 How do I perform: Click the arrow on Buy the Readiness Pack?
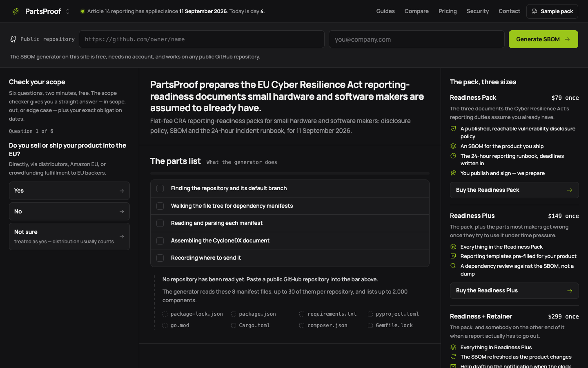click(x=570, y=190)
